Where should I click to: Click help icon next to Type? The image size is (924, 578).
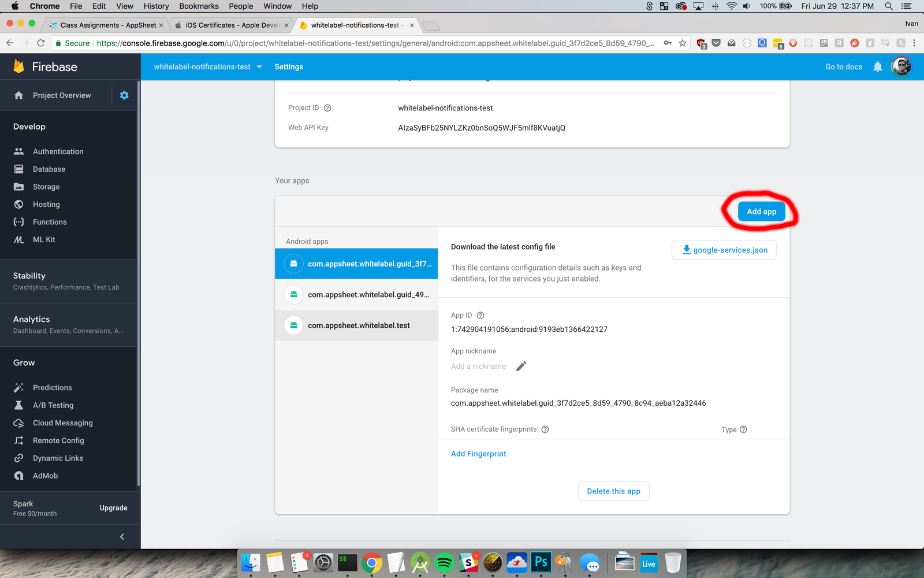click(743, 429)
